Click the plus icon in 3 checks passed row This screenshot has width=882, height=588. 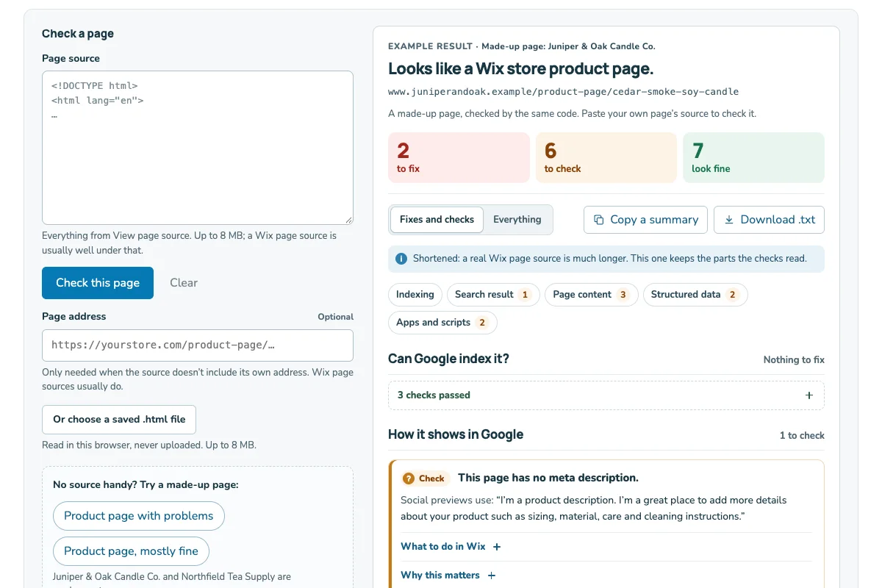(809, 395)
